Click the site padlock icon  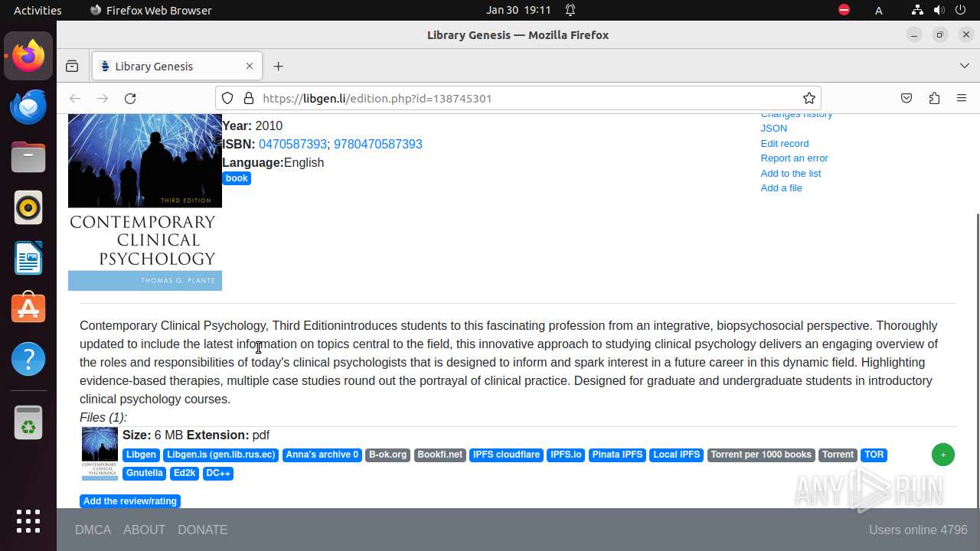pyautogui.click(x=248, y=98)
